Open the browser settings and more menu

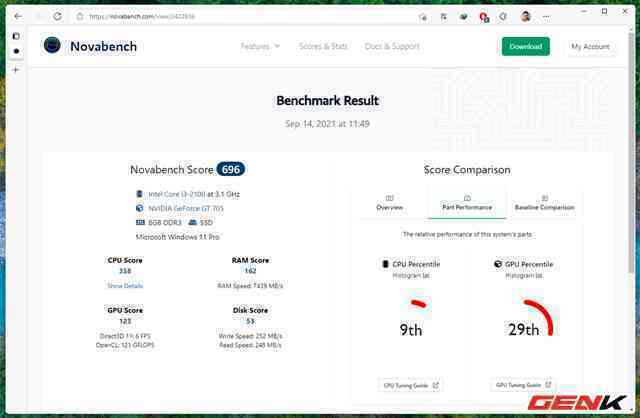547,17
